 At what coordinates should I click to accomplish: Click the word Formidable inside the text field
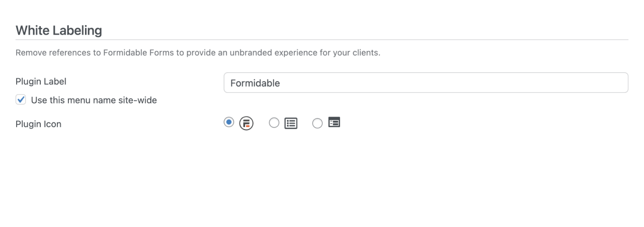pos(255,83)
